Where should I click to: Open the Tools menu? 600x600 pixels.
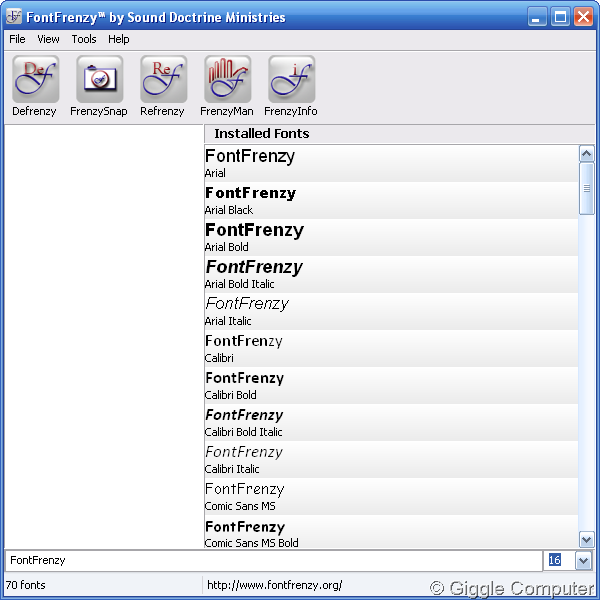(84, 39)
